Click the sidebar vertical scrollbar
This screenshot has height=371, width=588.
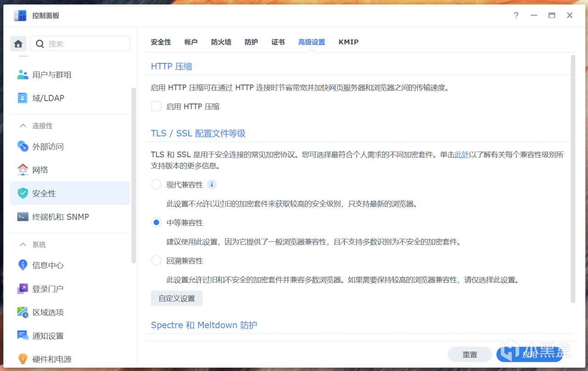pyautogui.click(x=134, y=175)
